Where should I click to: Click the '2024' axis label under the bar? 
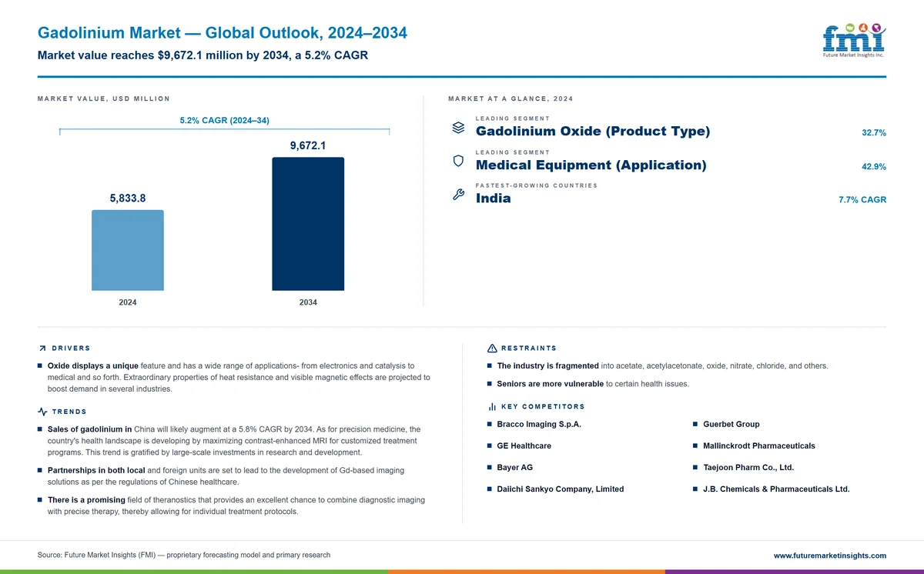tap(128, 302)
